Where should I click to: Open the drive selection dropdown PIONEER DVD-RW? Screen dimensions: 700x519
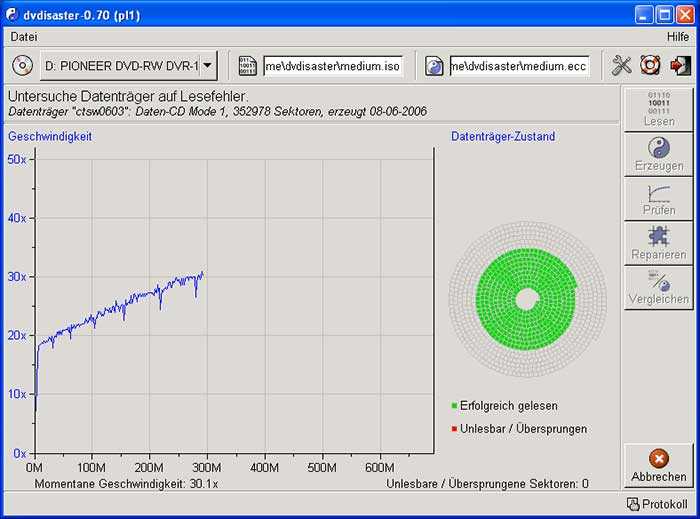tap(129, 66)
